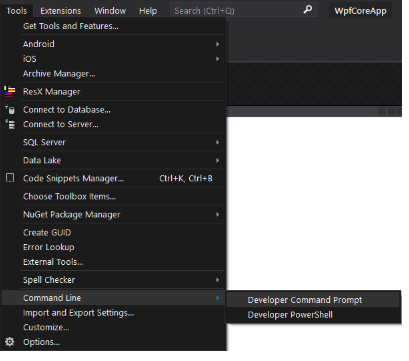The image size is (409, 361).
Task: Open the Help menu
Action: click(148, 11)
